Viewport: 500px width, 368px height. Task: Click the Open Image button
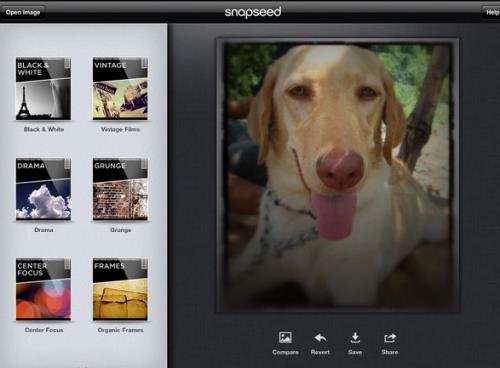(23, 12)
